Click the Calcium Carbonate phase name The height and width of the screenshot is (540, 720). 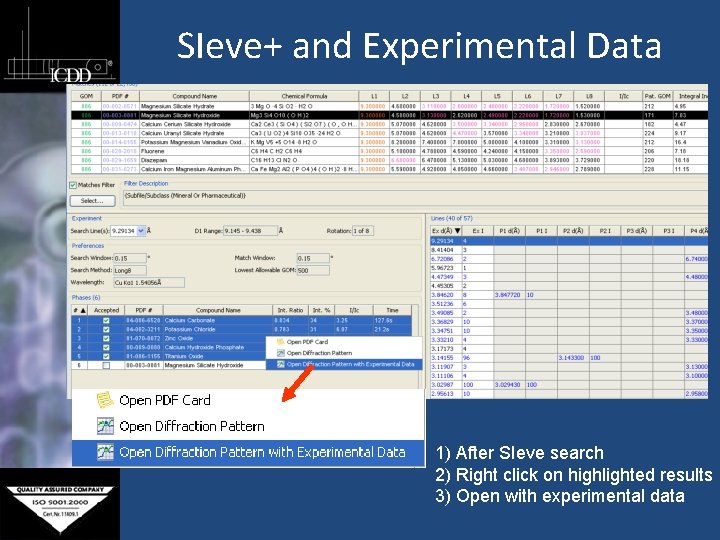[189, 321]
